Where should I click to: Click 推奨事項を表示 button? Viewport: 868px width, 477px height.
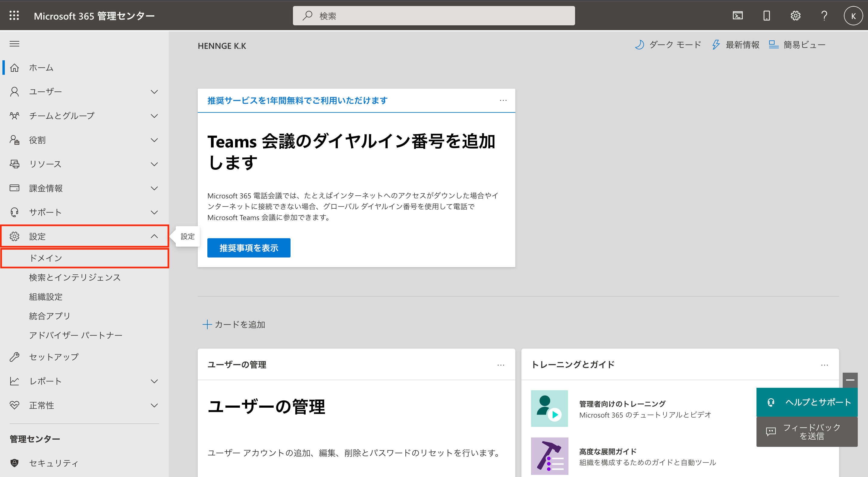point(249,248)
